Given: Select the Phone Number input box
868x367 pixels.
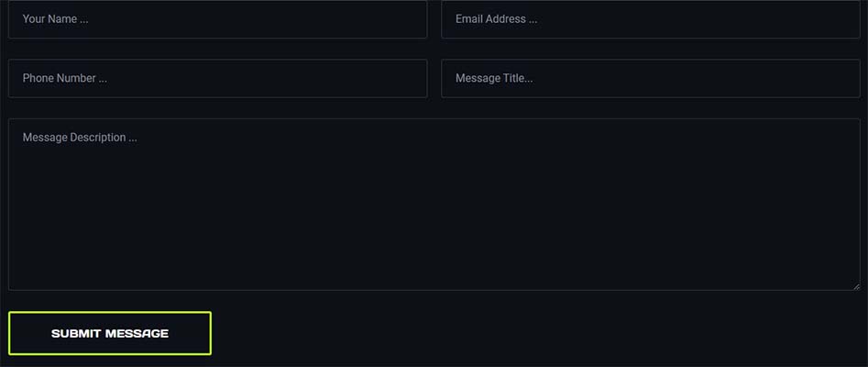Looking at the screenshot, I should 217,79.
